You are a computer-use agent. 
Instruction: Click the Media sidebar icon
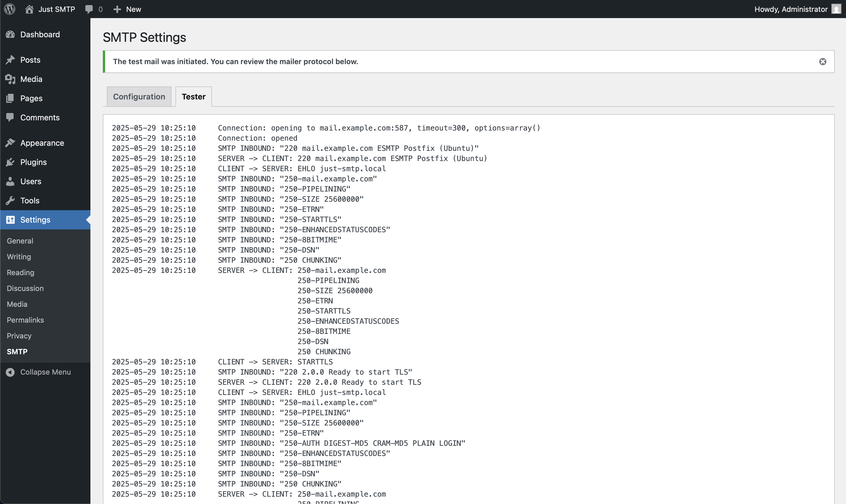pos(10,79)
